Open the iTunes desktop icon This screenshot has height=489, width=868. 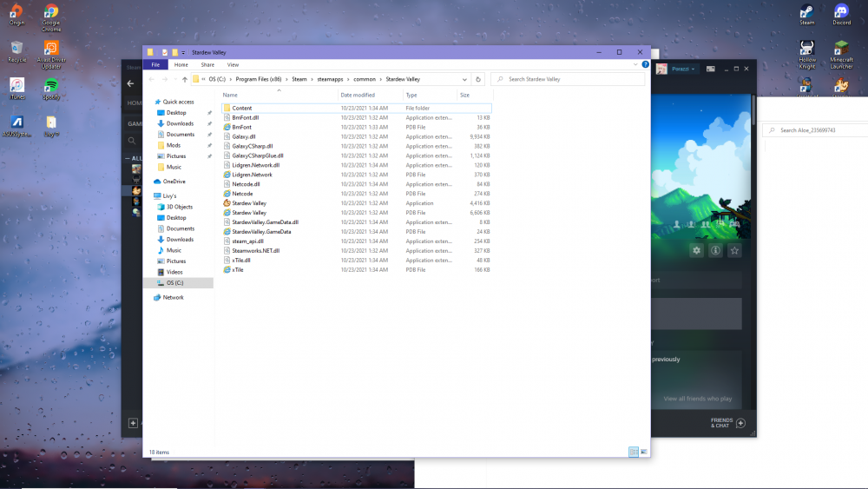click(x=16, y=89)
